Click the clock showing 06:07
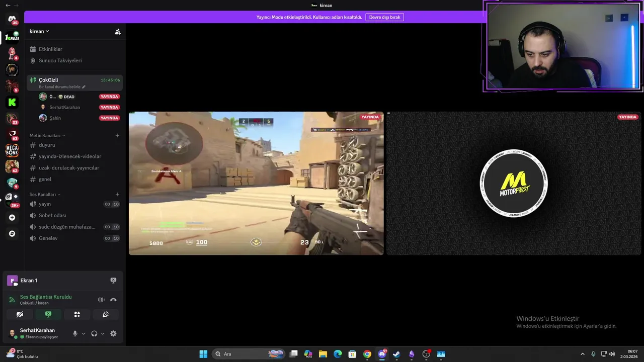The width and height of the screenshot is (644, 362). pyautogui.click(x=629, y=354)
